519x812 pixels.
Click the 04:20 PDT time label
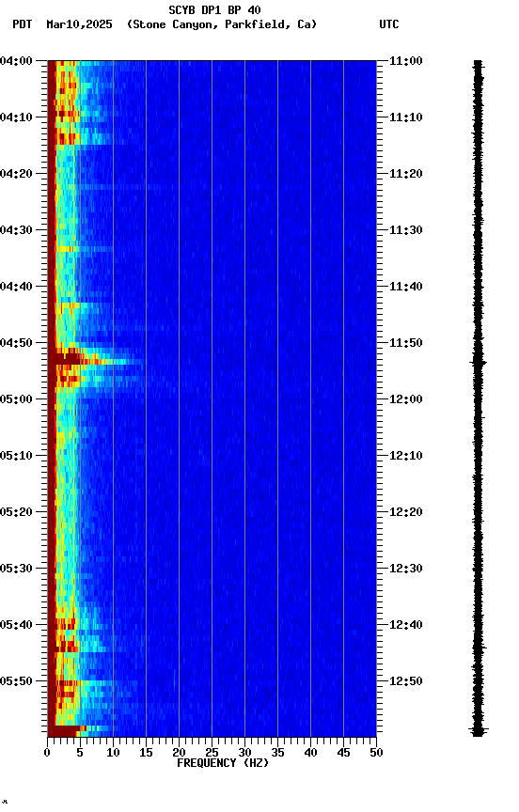pos(16,174)
